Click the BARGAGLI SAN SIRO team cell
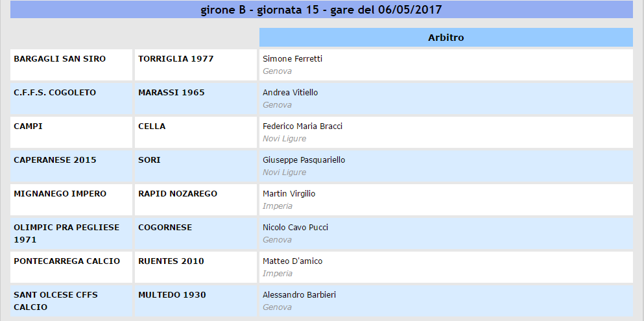Viewport: 644px width, 321px height. pyautogui.click(x=71, y=65)
